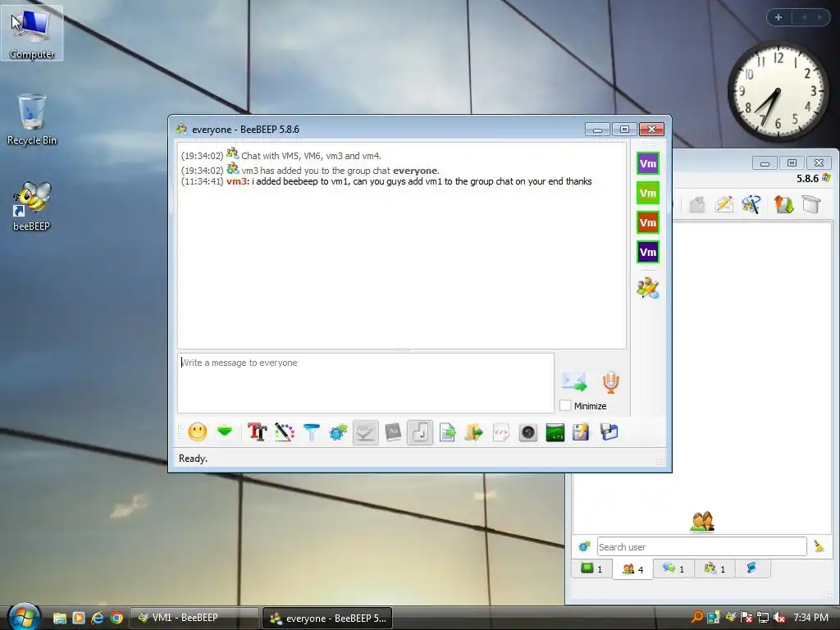Click the green down-arrow icon in chat toolbar
Viewport: 840px width, 630px height.
(225, 431)
